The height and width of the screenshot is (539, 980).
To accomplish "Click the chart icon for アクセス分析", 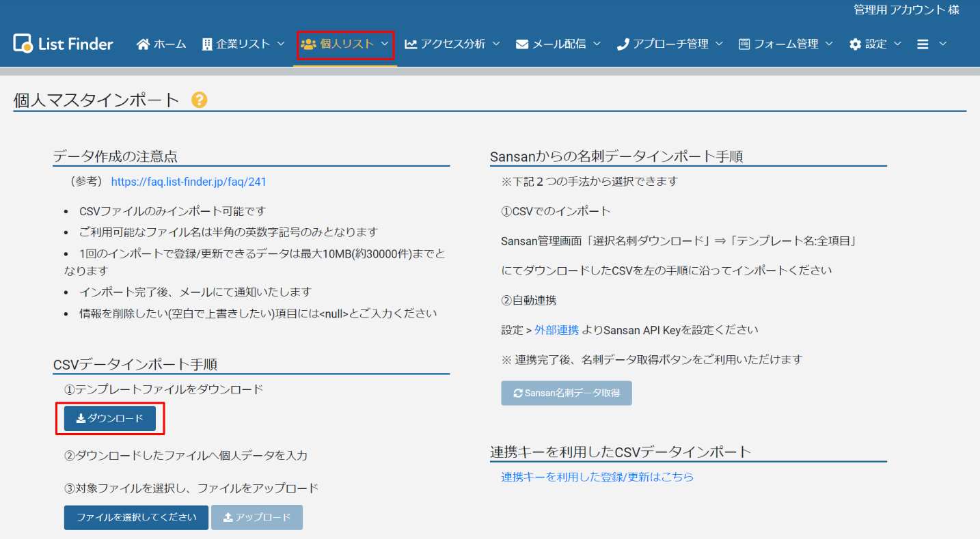I will [x=411, y=44].
